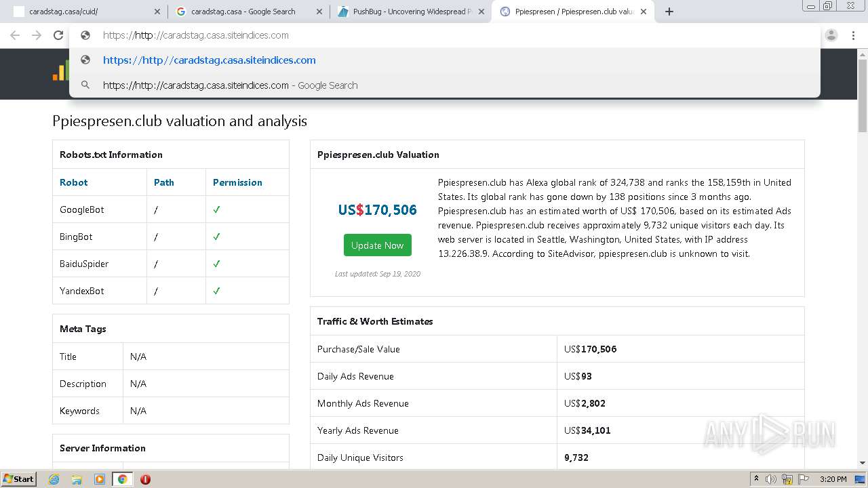
Task: Click the scrollbar down arrow
Action: (863, 463)
